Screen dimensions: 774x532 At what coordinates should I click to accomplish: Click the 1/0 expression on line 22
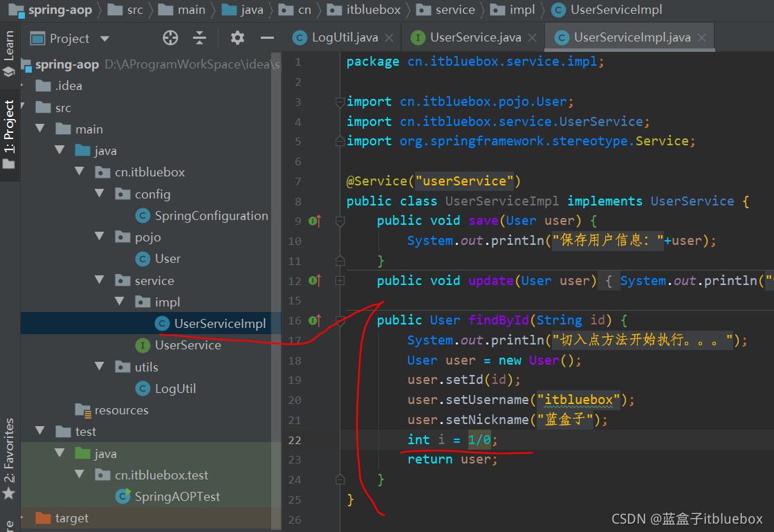[x=479, y=439]
